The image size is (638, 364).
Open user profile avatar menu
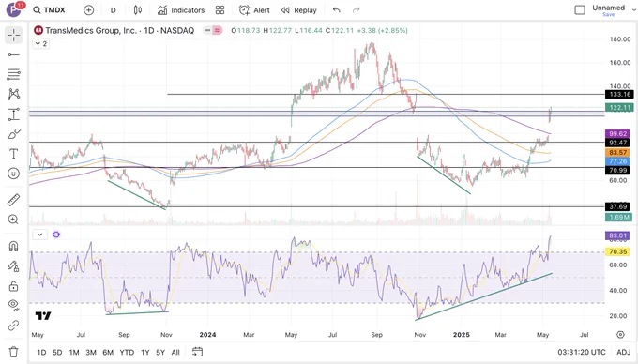pos(13,9)
